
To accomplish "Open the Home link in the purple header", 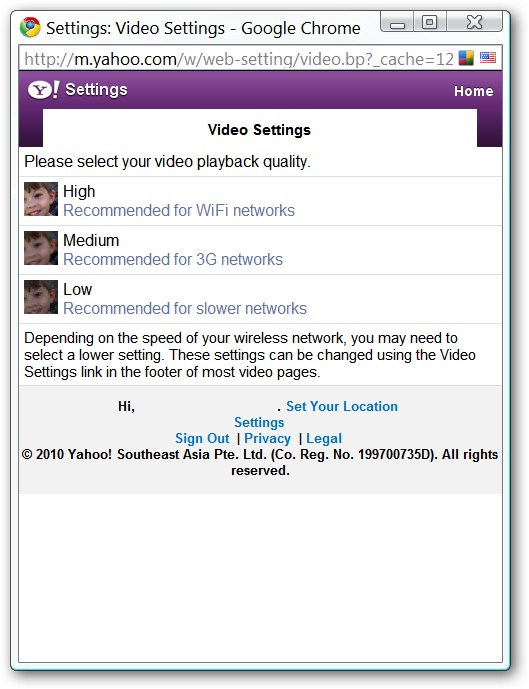I will 474,91.
